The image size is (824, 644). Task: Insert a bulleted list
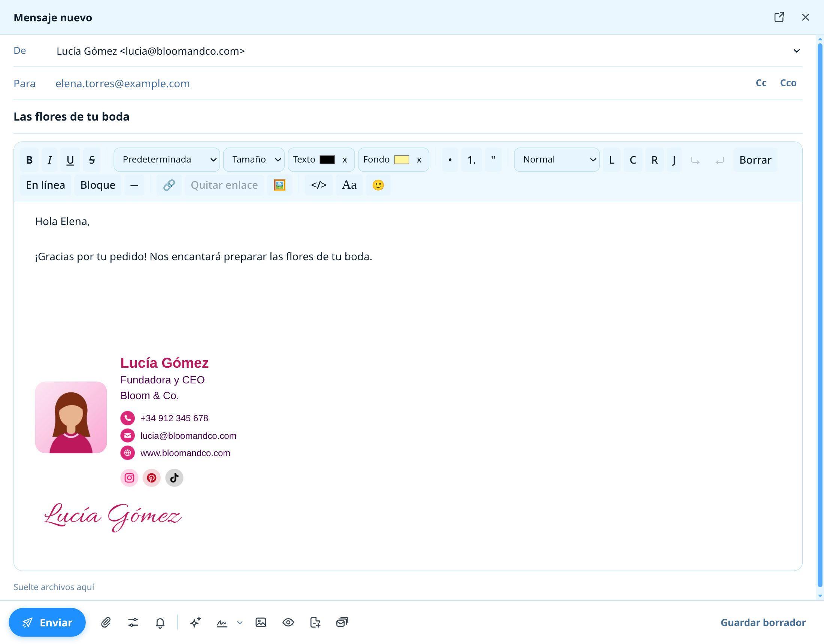pyautogui.click(x=450, y=160)
